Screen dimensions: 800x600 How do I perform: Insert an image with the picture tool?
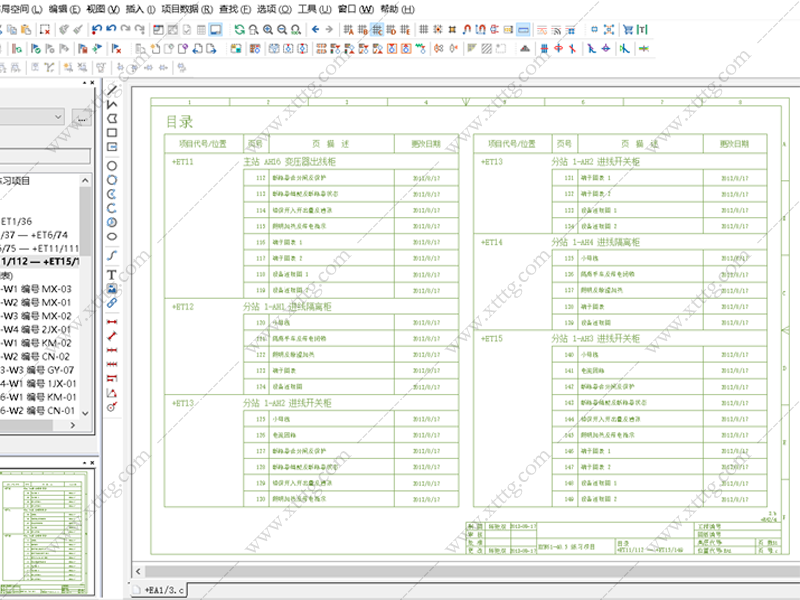(x=112, y=289)
